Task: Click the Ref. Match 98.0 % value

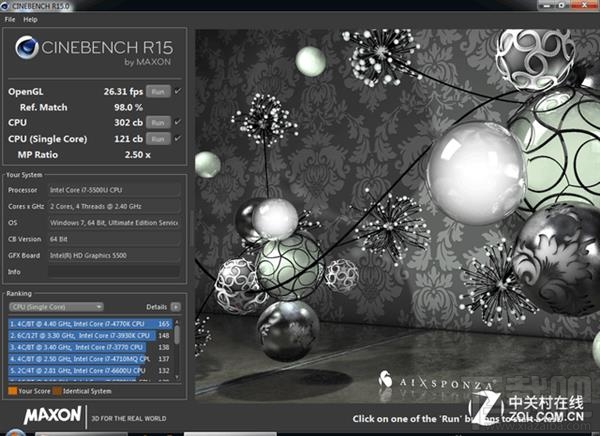Action: 128,107
